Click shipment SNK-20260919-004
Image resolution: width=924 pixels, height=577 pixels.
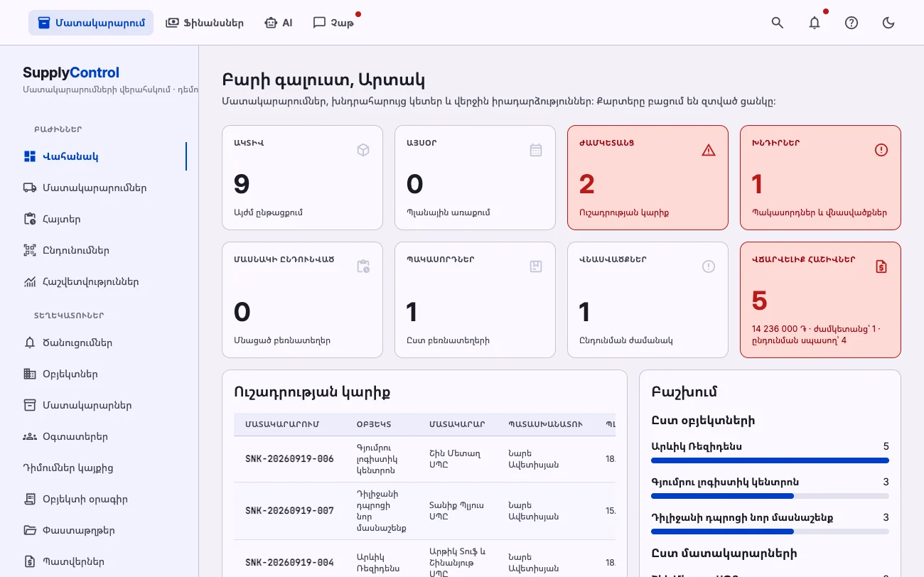tap(289, 563)
